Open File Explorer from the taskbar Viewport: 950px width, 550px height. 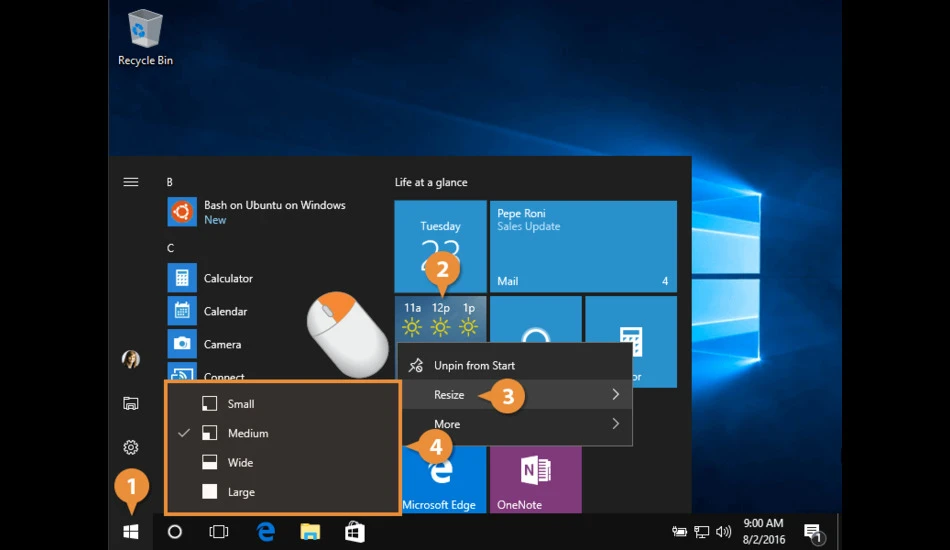click(x=310, y=532)
